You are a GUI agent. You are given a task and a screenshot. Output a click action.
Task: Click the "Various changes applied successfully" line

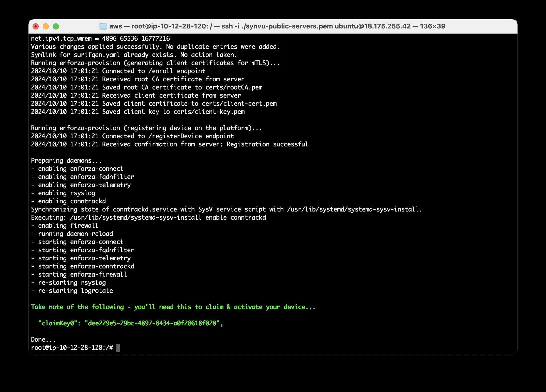pyautogui.click(x=155, y=47)
